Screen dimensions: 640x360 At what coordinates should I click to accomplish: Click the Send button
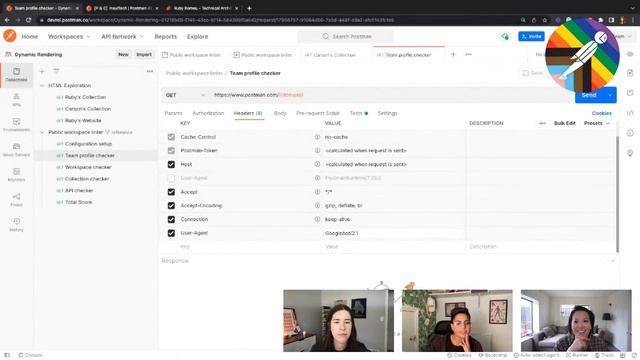tap(589, 95)
